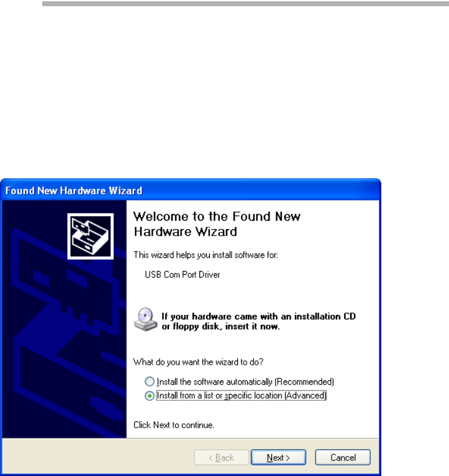449x476 pixels.
Task: Click the Found New Hardware Wizard title bar
Action: [191, 190]
